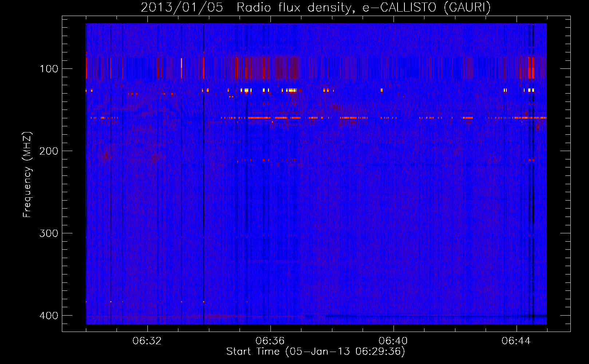The image size is (589, 364).
Task: Click the 'Frequency (MHZ)' axis label
Action: pos(27,174)
